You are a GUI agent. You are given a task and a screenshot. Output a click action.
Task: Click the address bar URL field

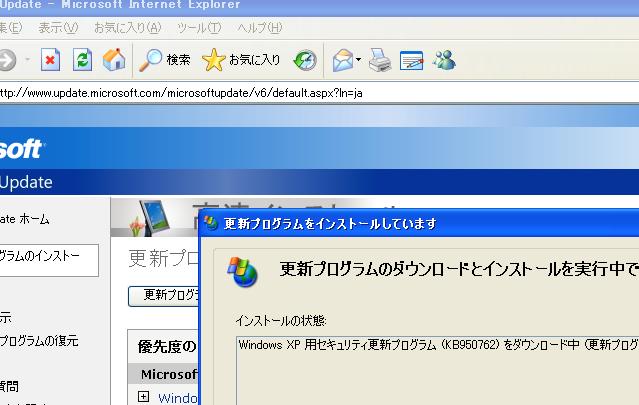click(320, 93)
